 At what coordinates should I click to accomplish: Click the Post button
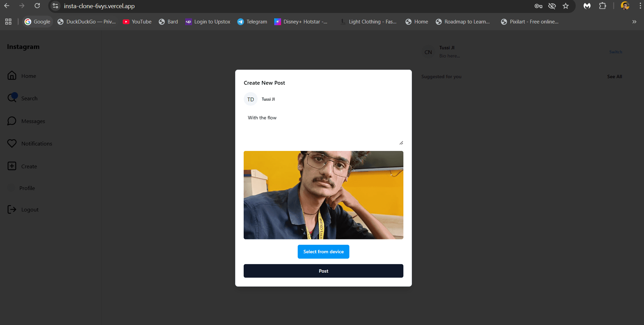[324, 271]
